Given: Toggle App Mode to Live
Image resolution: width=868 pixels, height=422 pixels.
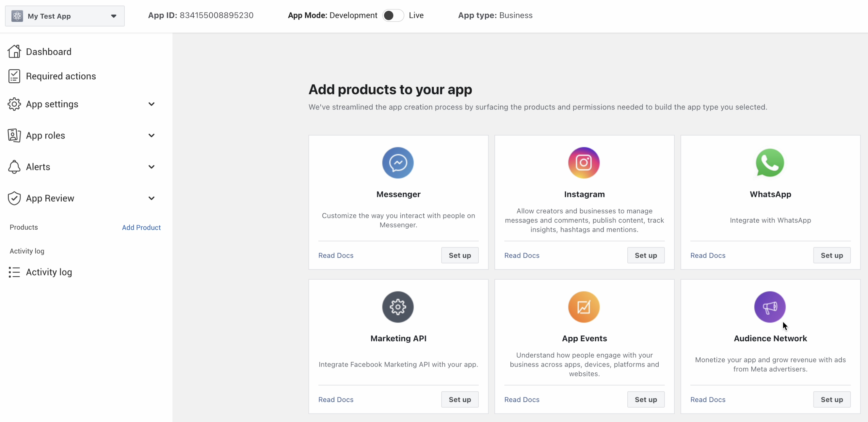Looking at the screenshot, I should pos(393,15).
